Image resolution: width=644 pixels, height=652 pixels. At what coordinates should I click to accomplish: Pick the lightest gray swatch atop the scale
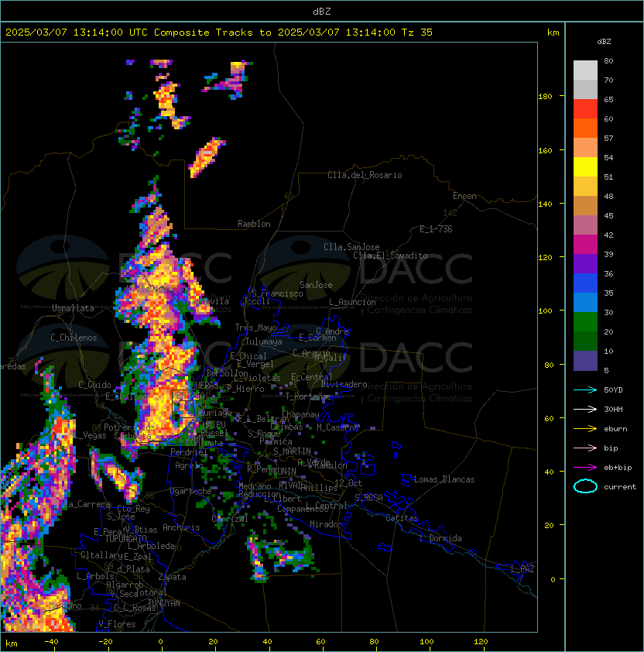coord(585,70)
